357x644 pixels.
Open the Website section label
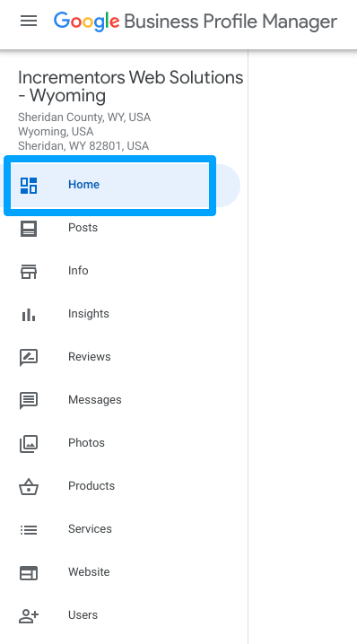[89, 571]
